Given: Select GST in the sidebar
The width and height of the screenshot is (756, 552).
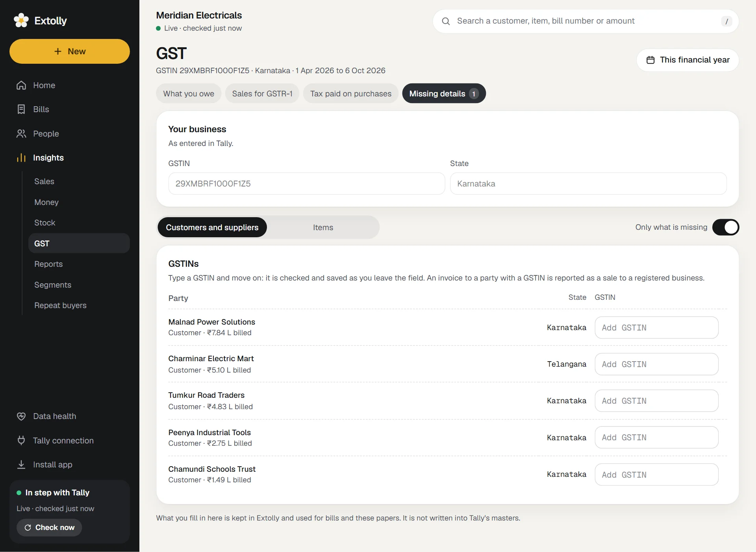Looking at the screenshot, I should pos(79,244).
